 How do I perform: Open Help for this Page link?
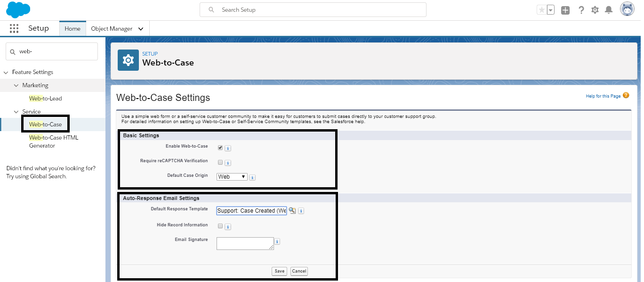point(603,96)
